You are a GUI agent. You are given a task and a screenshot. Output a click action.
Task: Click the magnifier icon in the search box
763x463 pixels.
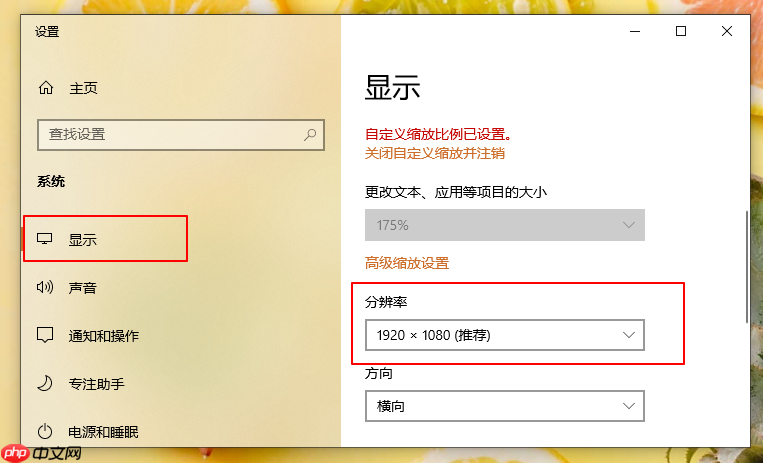[311, 134]
